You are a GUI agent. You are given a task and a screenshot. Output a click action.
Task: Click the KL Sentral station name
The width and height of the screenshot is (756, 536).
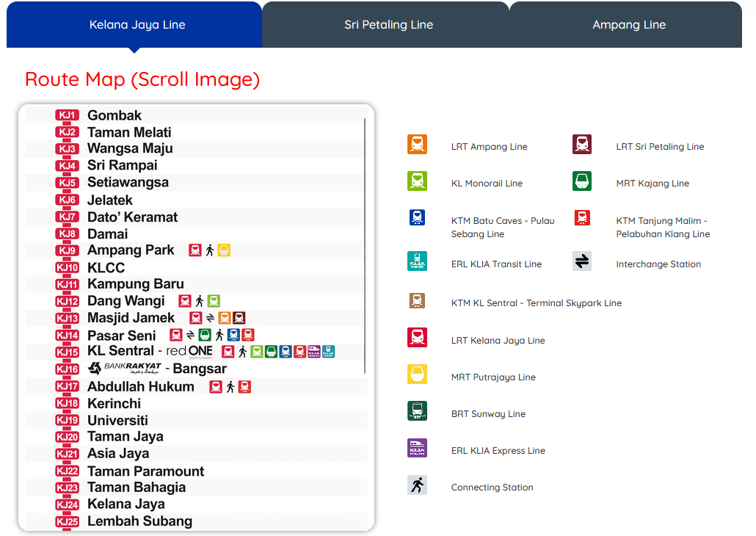[120, 351]
